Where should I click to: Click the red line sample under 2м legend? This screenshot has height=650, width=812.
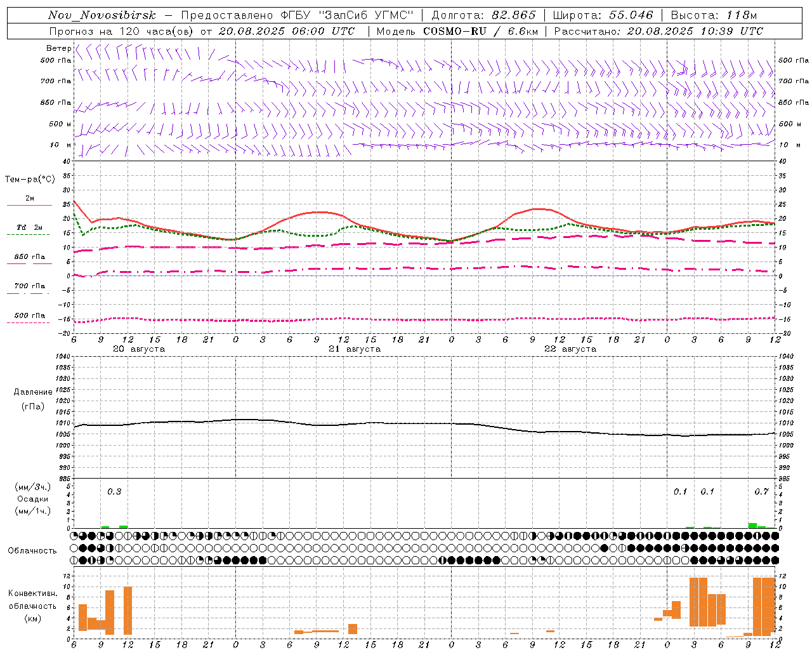coord(29,206)
